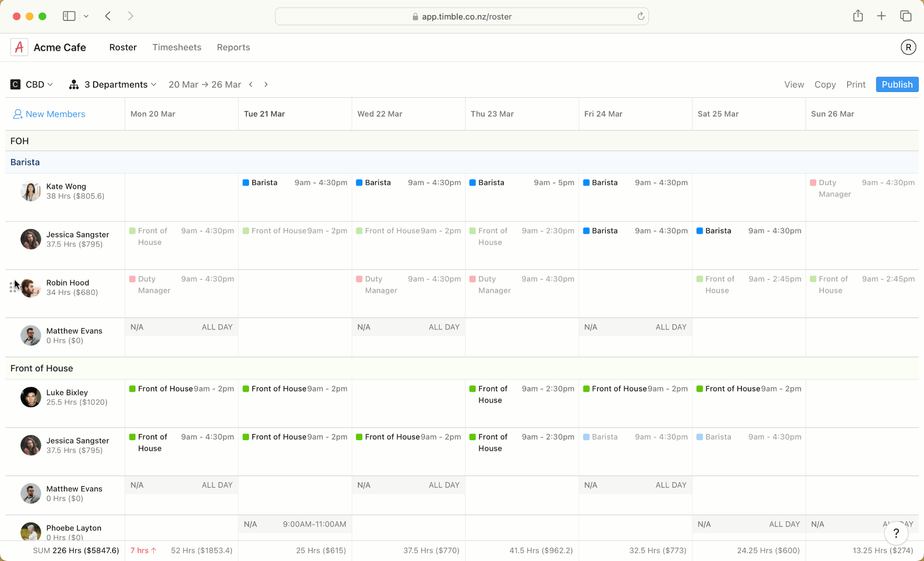
Task: Go to previous week with left chevron
Action: click(x=251, y=85)
